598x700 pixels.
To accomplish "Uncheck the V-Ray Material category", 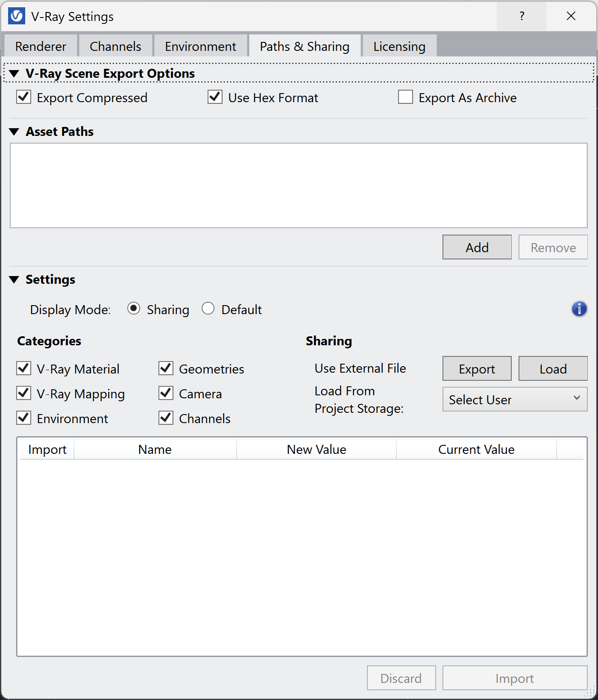I will (x=24, y=368).
